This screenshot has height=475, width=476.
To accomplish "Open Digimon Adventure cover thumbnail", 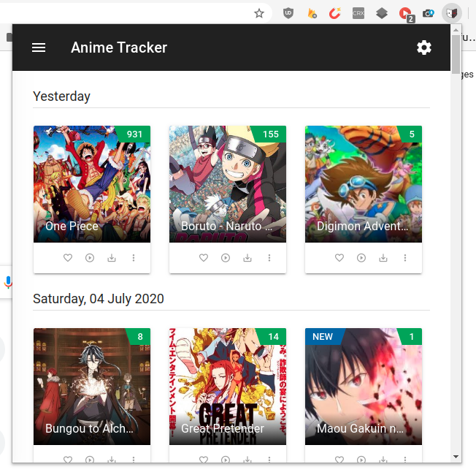I will click(364, 184).
